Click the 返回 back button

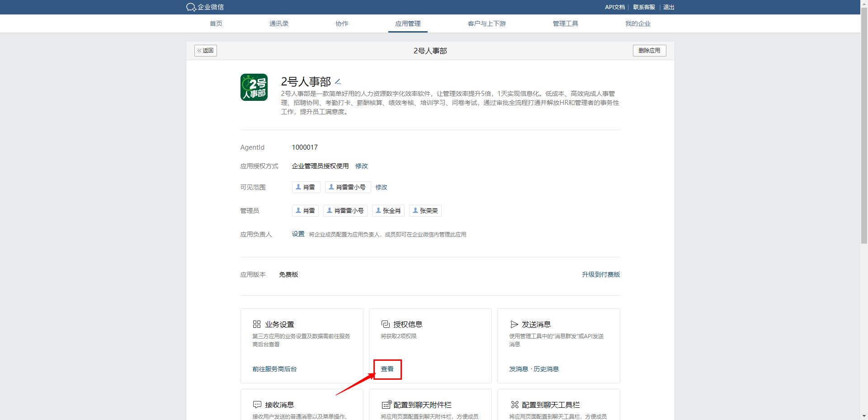click(x=206, y=51)
